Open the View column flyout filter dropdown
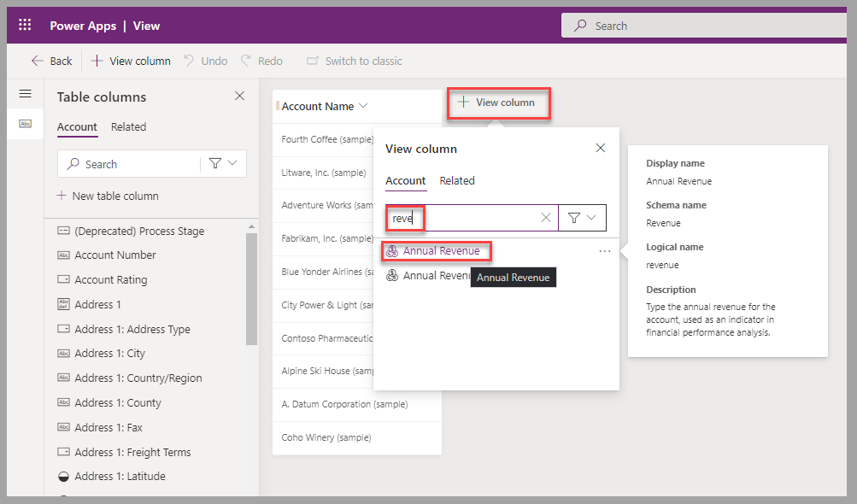This screenshot has height=504, width=857. 582,218
